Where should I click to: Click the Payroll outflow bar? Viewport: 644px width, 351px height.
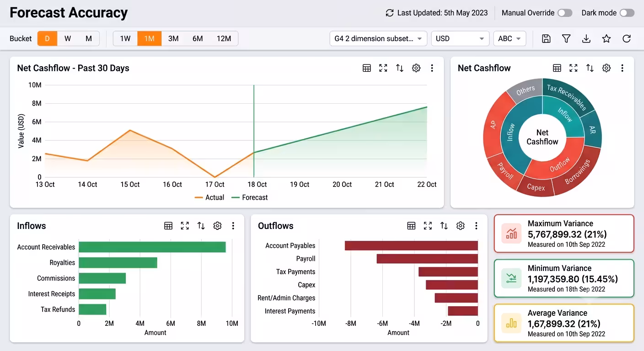click(427, 259)
